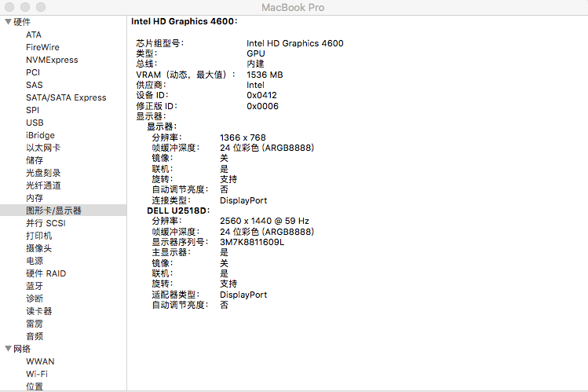Screen dimensions: 588x392
Task: Select 光纤通道 in the sidebar
Action: (x=43, y=185)
